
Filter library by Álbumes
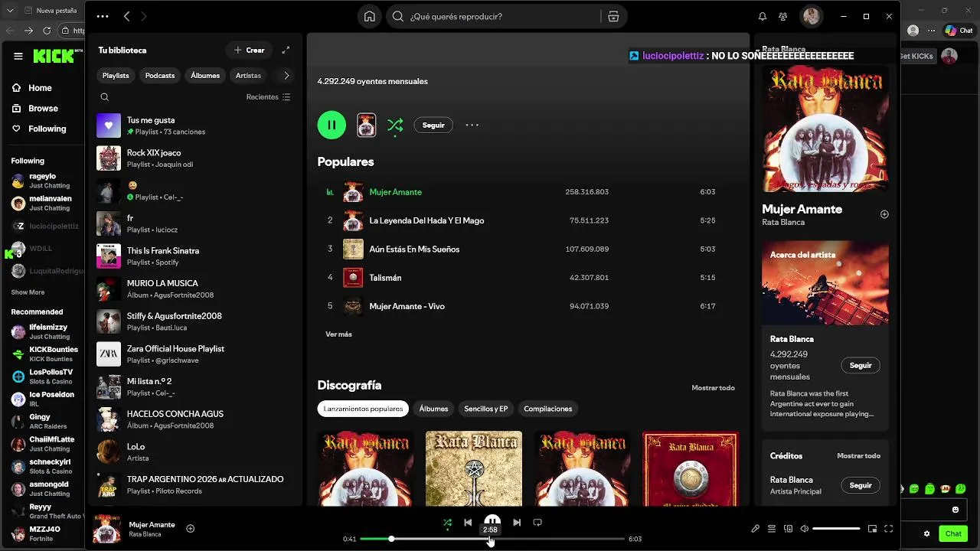point(205,76)
